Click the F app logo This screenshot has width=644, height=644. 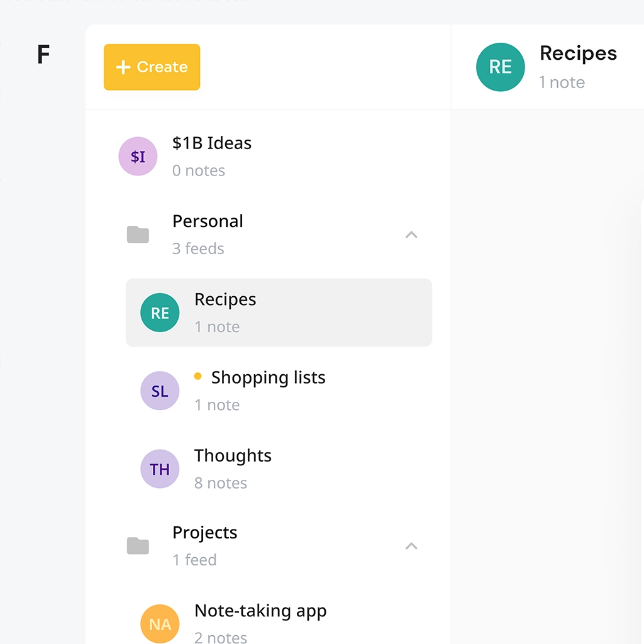click(x=43, y=55)
